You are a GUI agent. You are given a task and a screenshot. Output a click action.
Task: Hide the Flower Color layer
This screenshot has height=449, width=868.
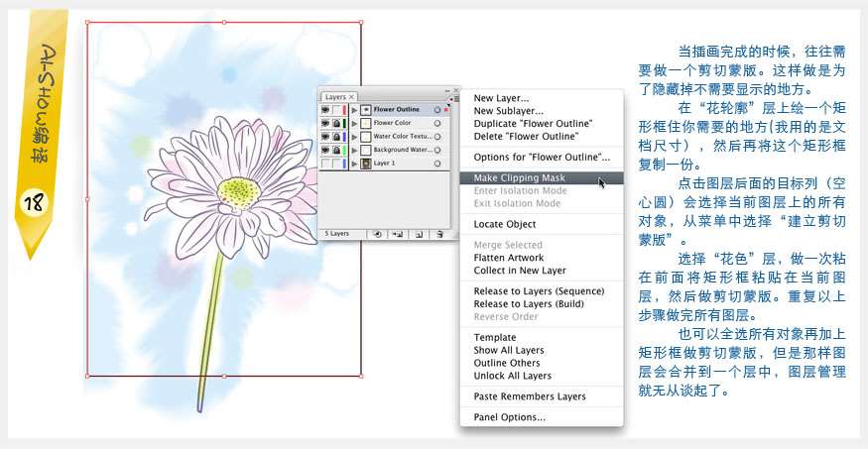pyautogui.click(x=325, y=123)
